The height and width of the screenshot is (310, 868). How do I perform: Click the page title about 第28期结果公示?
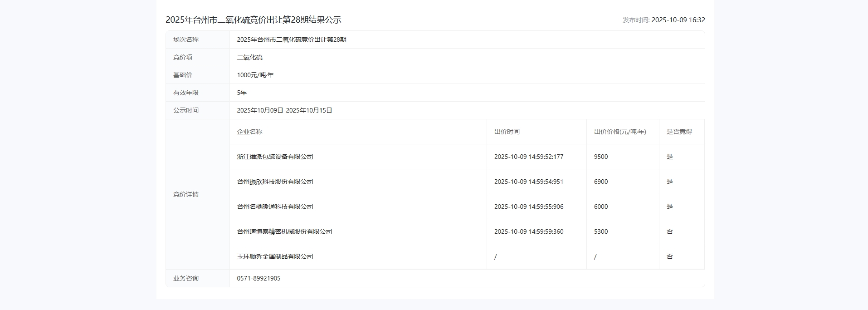coord(253,20)
